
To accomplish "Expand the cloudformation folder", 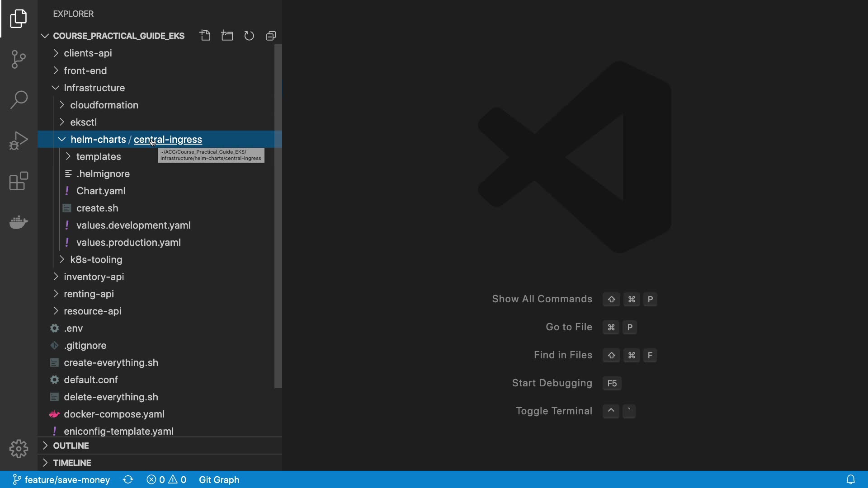I will pyautogui.click(x=104, y=105).
